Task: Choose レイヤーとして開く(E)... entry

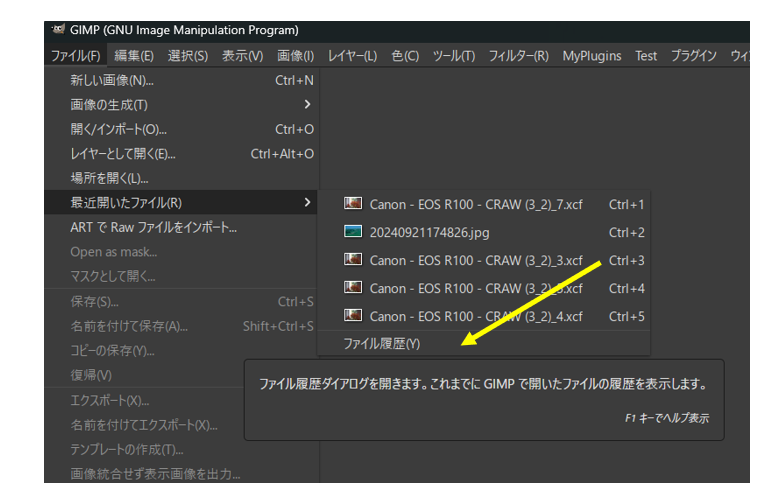Action: [x=182, y=154]
